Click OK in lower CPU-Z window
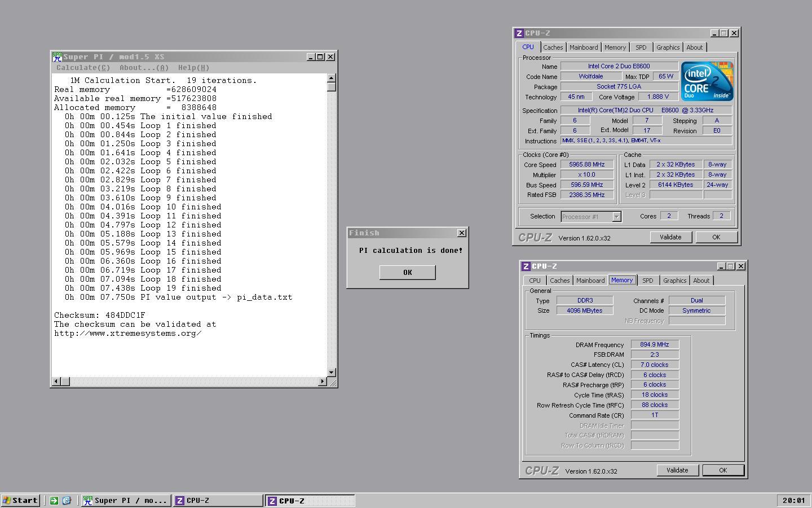The width and height of the screenshot is (812, 508). click(723, 470)
